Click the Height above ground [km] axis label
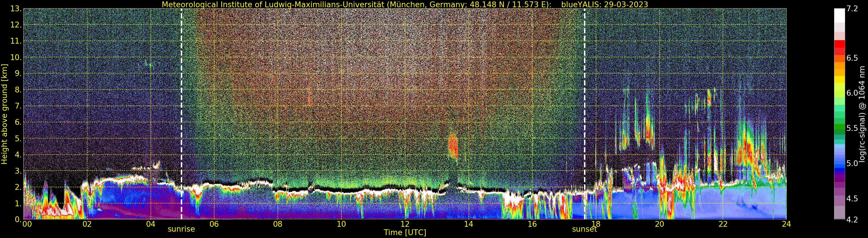The width and height of the screenshot is (868, 238). pyautogui.click(x=4, y=114)
